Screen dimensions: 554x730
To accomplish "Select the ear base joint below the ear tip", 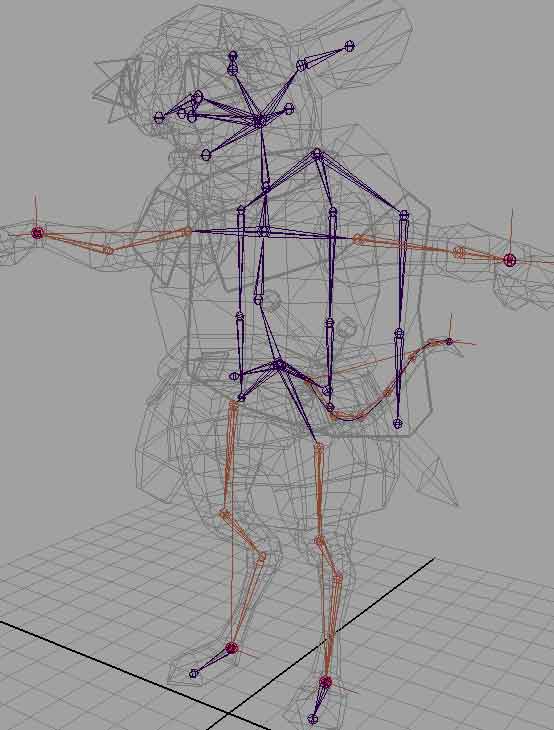I will click(302, 66).
